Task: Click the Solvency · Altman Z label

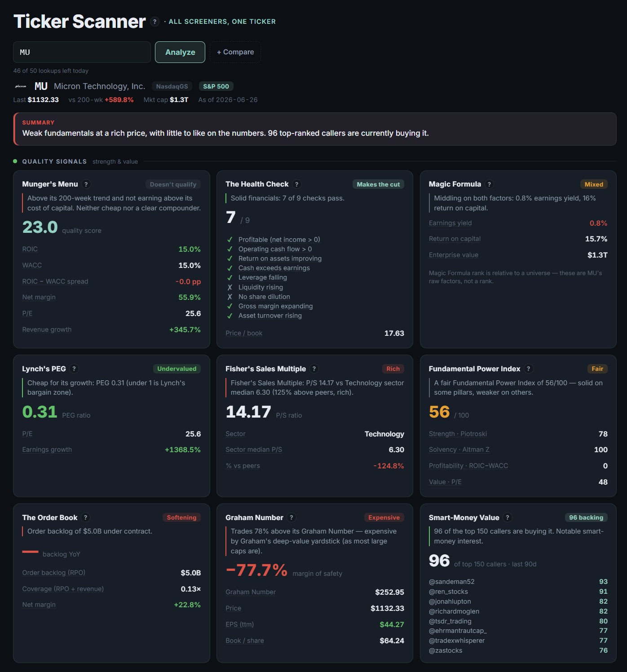Action: 459,449
